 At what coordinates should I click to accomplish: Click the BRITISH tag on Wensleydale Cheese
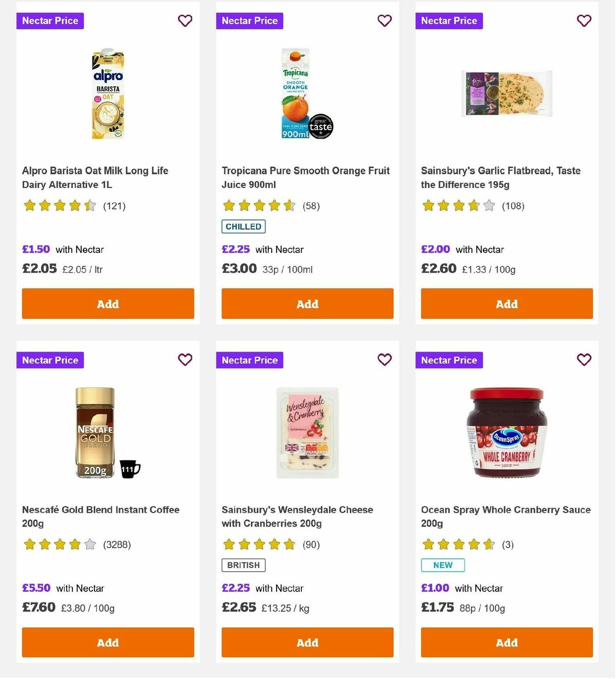[x=243, y=565]
